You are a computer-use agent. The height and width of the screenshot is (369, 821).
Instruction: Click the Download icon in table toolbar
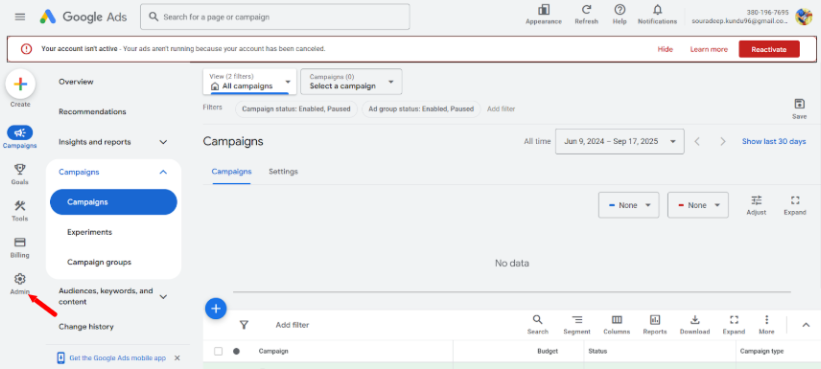click(x=695, y=320)
